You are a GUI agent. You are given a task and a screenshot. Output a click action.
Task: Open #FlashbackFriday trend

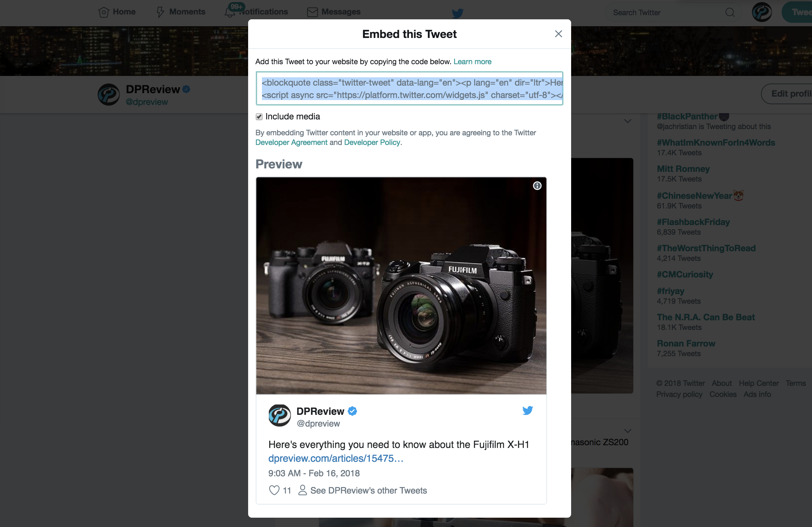coord(693,222)
